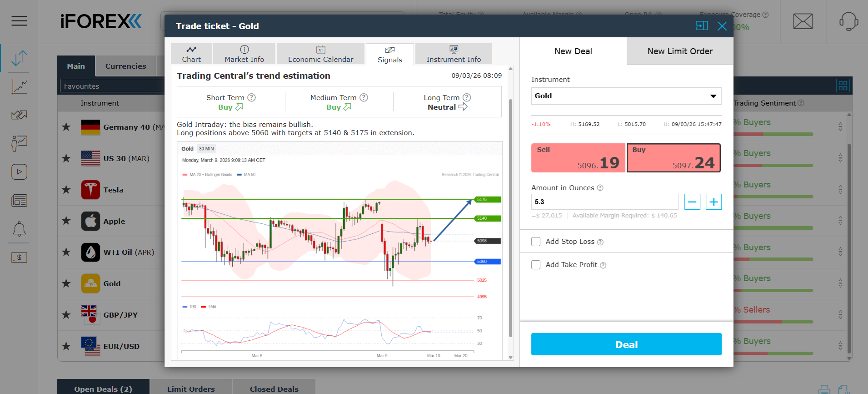The image size is (868, 394).
Task: Click the Signals panel vertical scrollbar
Action: [x=510, y=218]
